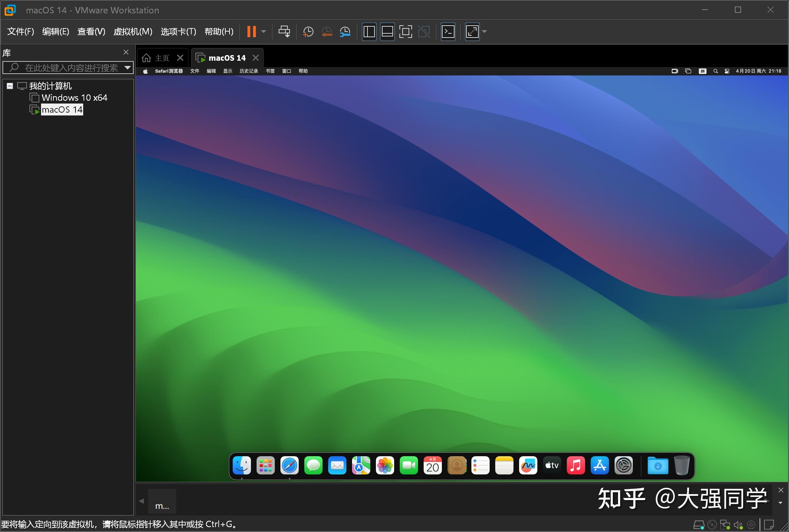
Task: Revert virtual machine to previous snapshot
Action: tap(326, 32)
